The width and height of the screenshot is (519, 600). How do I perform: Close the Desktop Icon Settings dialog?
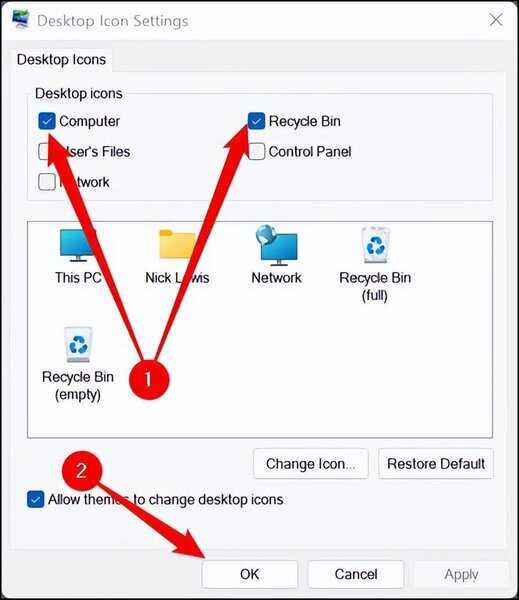point(496,19)
